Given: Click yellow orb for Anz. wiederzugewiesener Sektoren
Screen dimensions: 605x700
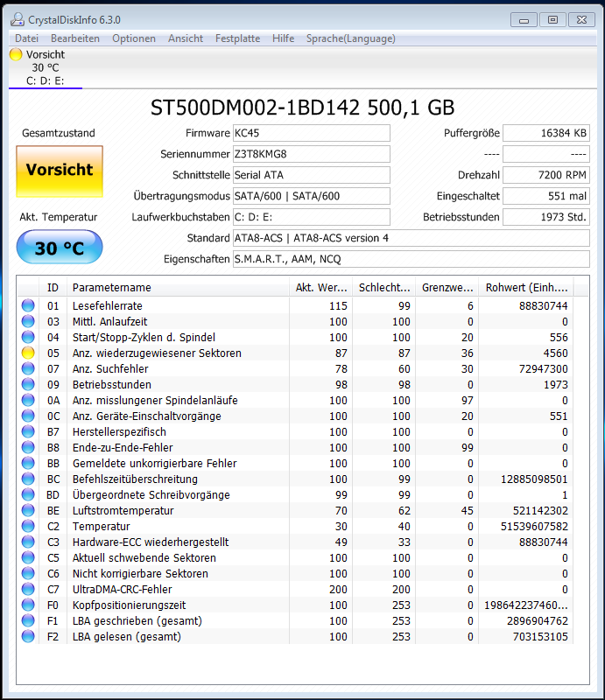Looking at the screenshot, I should (28, 353).
